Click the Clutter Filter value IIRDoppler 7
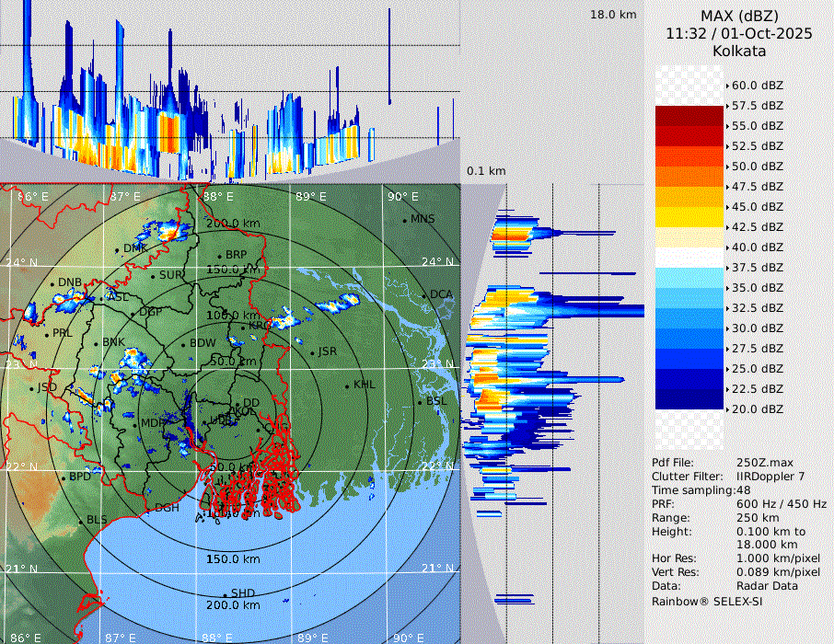Screen dimensions: 834x644 point(770,477)
